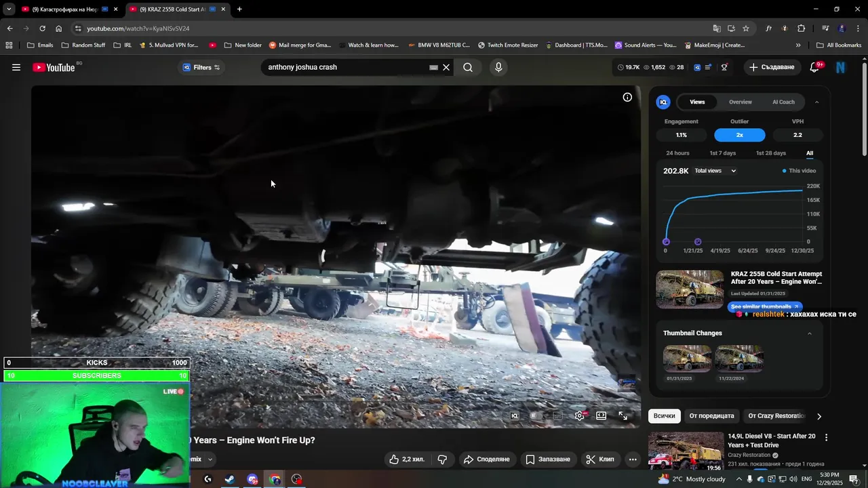The height and width of the screenshot is (488, 868).
Task: Open the YouTube hamburger guide menu
Action: coord(16,67)
